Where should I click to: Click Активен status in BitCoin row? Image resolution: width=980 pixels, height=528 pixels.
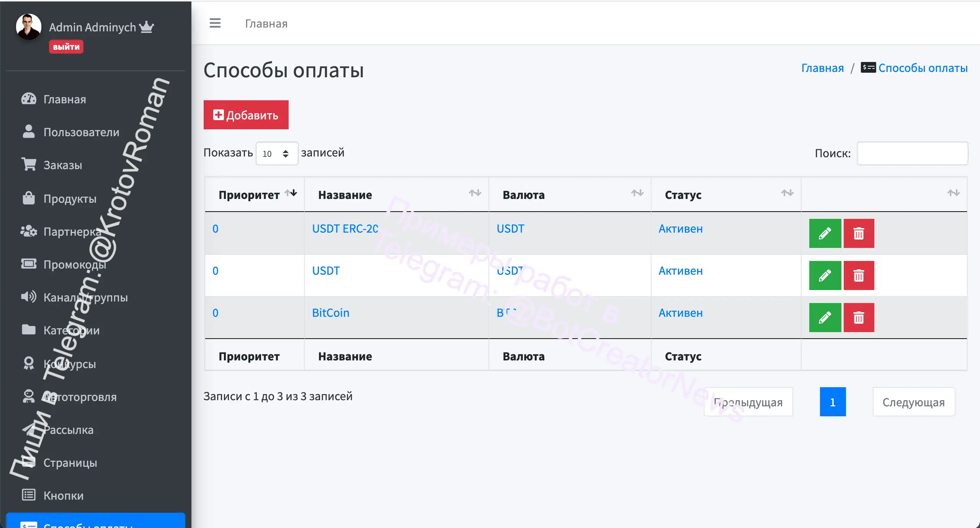681,313
